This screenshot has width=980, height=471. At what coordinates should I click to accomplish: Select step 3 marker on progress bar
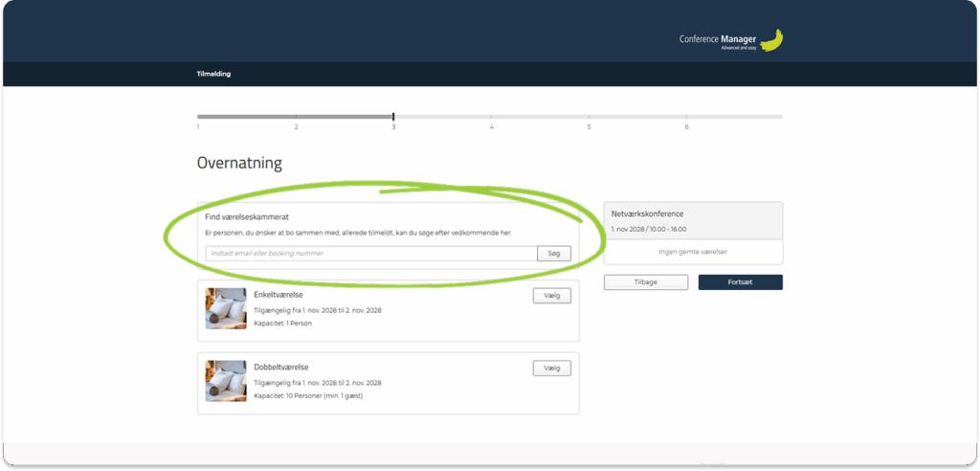(x=393, y=117)
